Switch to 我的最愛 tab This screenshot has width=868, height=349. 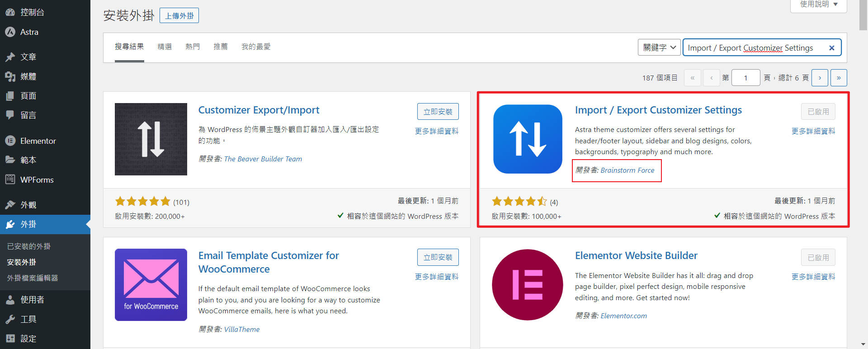click(x=256, y=47)
